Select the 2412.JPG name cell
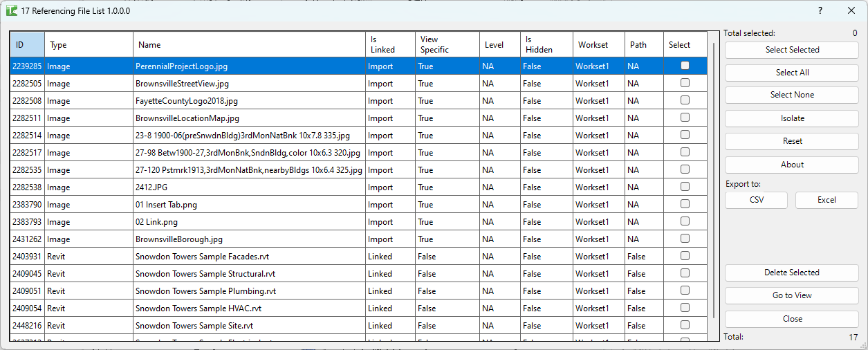The height and width of the screenshot is (350, 868). point(249,187)
